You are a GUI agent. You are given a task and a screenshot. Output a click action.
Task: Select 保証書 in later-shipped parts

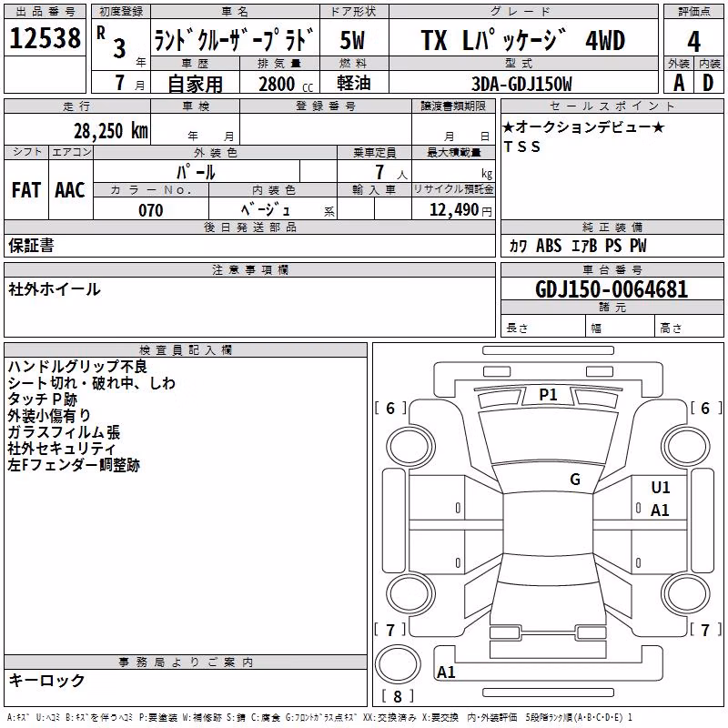31,246
